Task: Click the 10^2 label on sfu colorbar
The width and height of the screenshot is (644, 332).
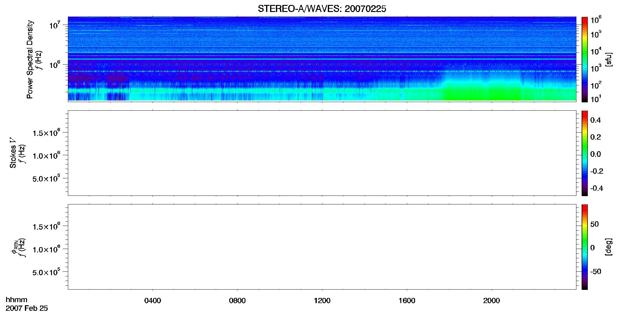Action: [596, 85]
